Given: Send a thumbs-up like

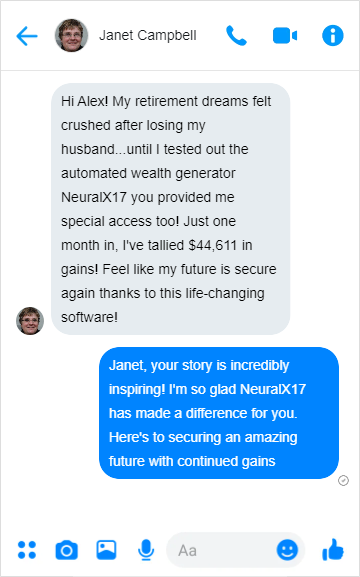Looking at the screenshot, I should (333, 550).
